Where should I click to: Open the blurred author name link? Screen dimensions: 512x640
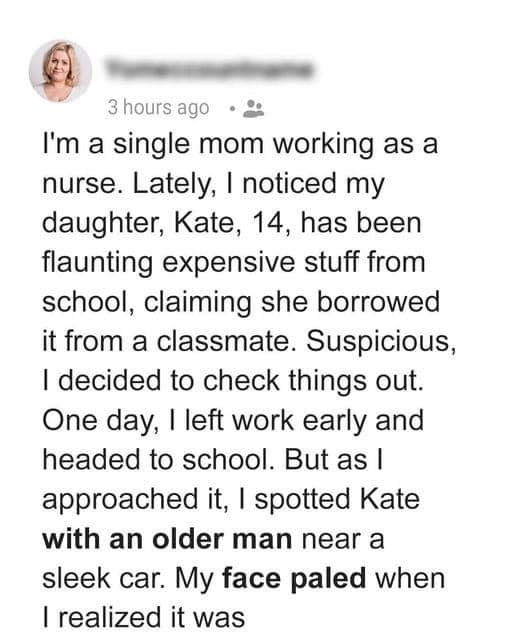point(209,69)
